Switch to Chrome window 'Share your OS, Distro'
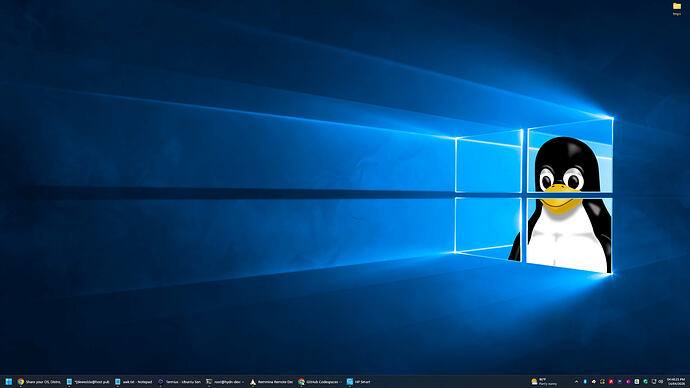Viewport: 690px width, 388px height. (39, 382)
